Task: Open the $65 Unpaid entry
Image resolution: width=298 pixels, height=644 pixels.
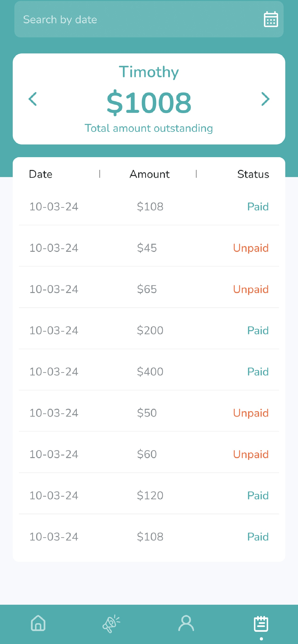Action: coord(149,289)
